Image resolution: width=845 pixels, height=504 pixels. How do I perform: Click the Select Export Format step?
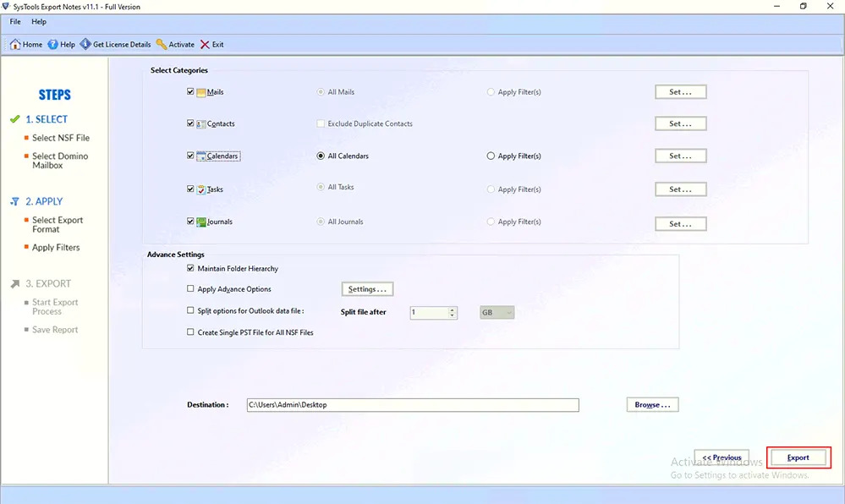point(58,225)
